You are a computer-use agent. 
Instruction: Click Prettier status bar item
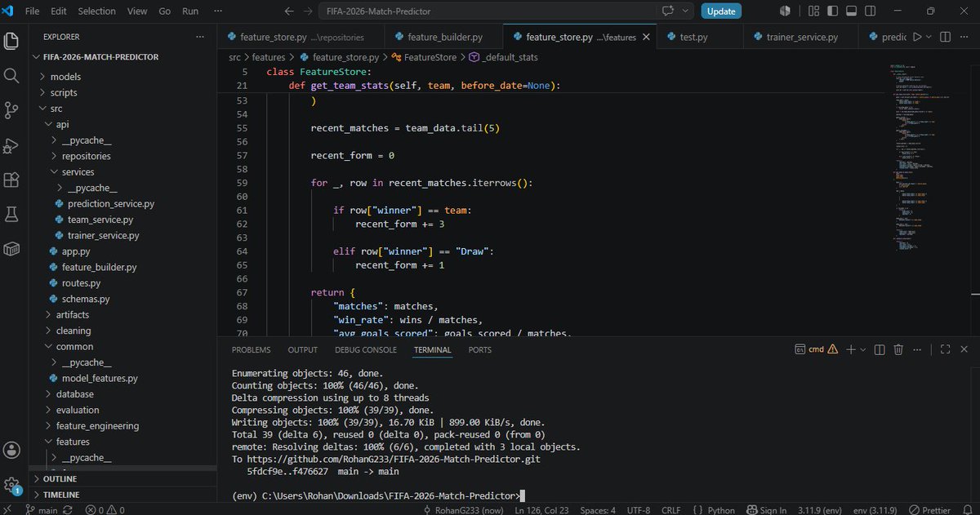click(x=930, y=509)
